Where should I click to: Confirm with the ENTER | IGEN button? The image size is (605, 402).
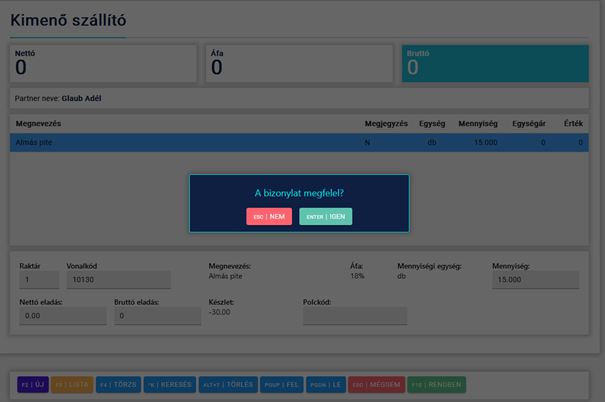pyautogui.click(x=325, y=216)
